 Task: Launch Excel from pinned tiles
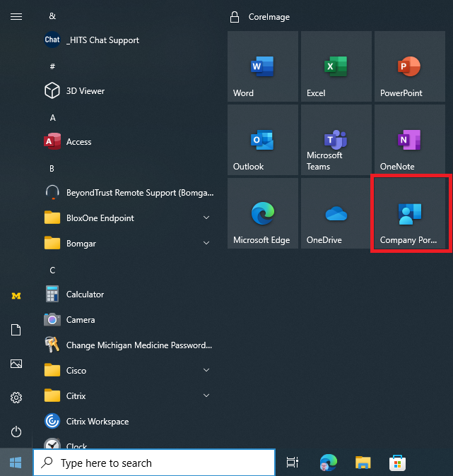(336, 67)
